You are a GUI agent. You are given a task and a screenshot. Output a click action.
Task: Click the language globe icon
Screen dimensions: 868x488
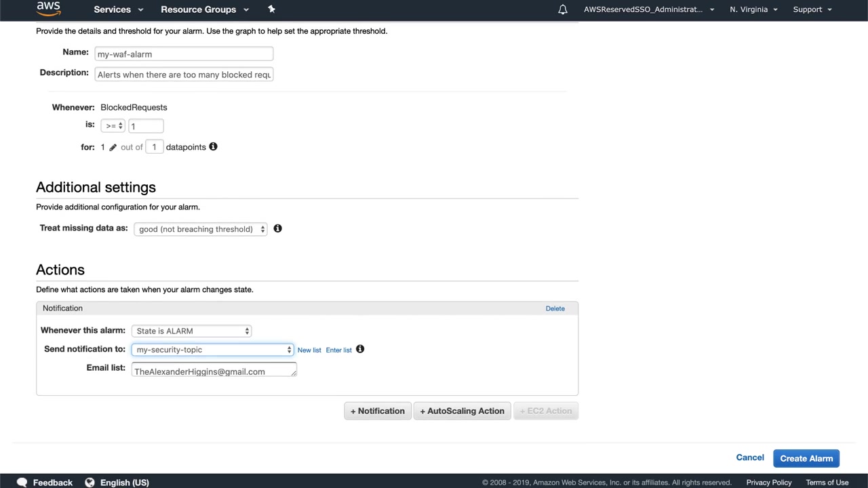pos(90,482)
